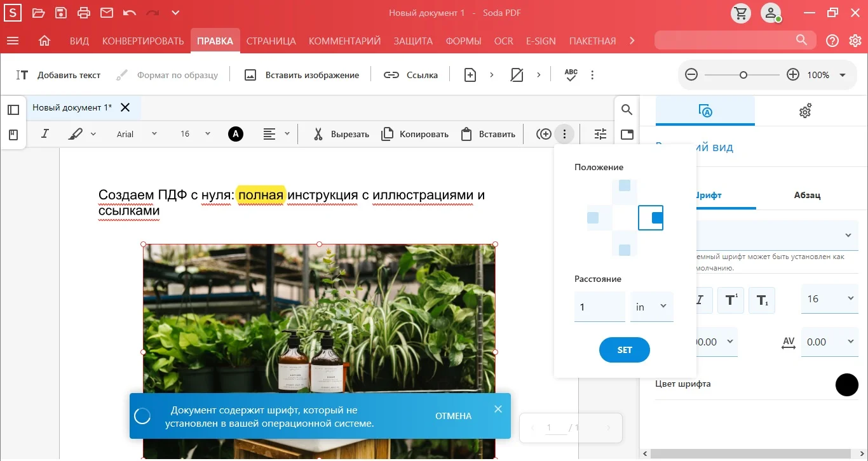The height and width of the screenshot is (461, 868).
Task: Go to the Home icon
Action: point(44,41)
